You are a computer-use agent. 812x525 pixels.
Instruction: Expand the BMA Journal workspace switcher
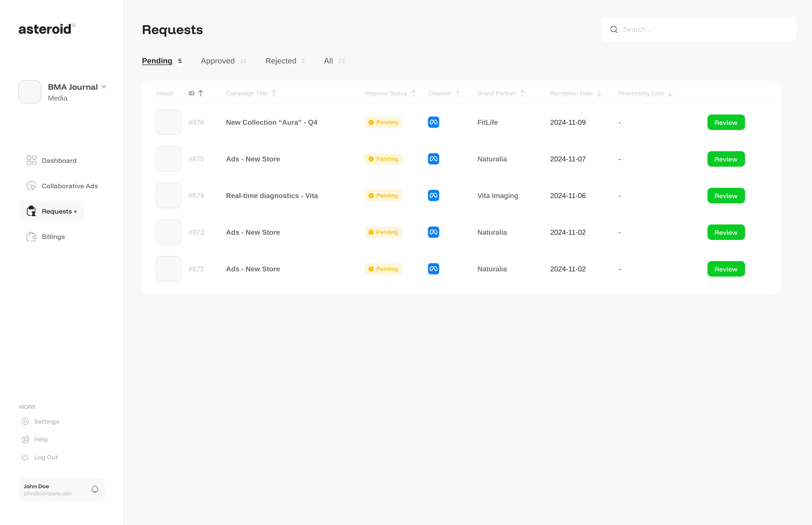(104, 87)
